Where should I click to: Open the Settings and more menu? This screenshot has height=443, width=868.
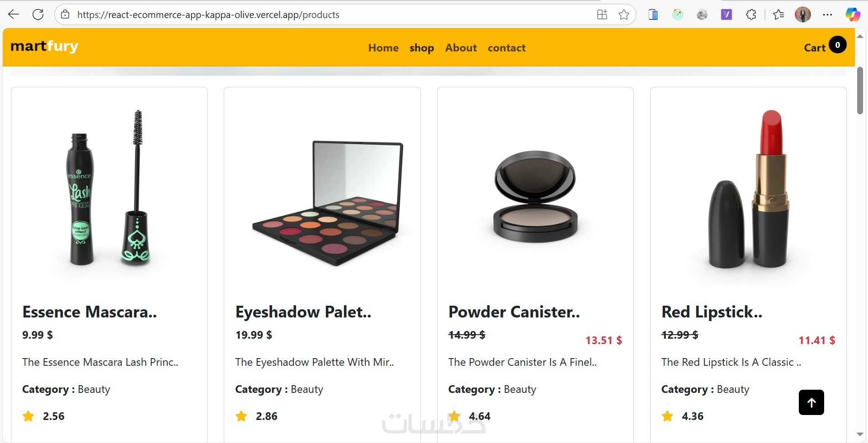[x=827, y=14]
